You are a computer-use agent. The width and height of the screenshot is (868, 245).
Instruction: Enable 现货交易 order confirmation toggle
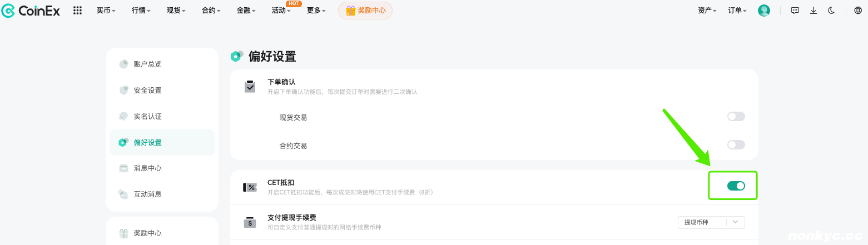[x=736, y=117]
